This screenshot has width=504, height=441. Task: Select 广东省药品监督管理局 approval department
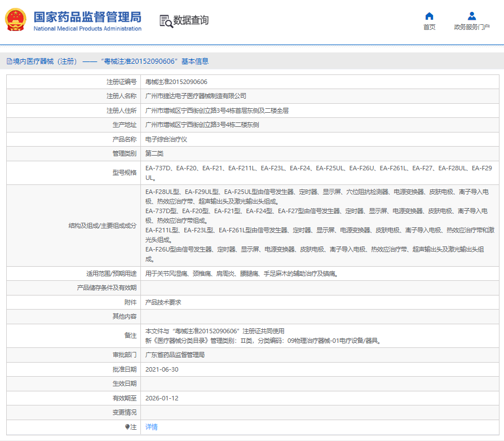point(175,355)
